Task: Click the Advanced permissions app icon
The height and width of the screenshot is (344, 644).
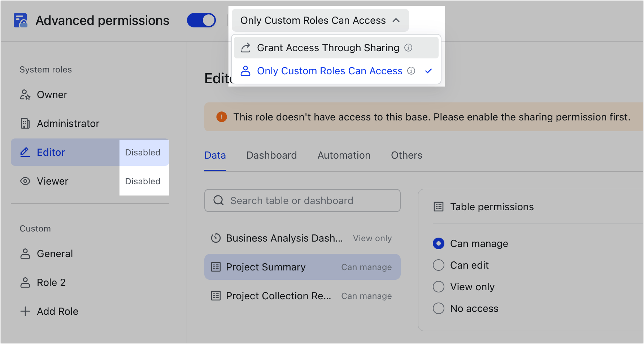Action: (x=21, y=21)
